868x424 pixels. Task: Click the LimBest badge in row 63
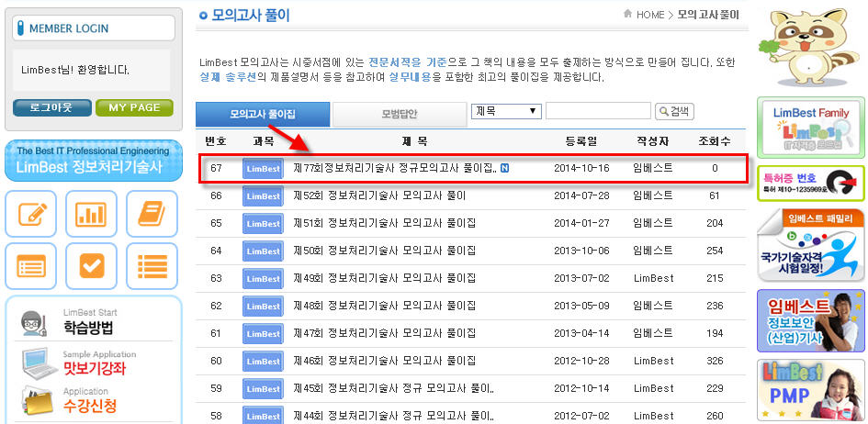point(263,279)
